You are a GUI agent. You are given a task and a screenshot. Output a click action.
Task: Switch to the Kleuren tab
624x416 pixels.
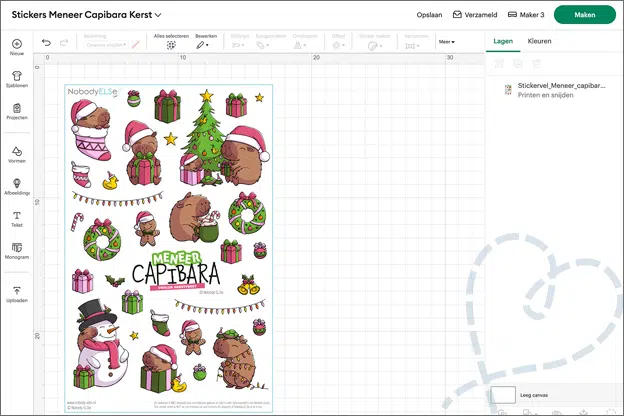(x=539, y=41)
